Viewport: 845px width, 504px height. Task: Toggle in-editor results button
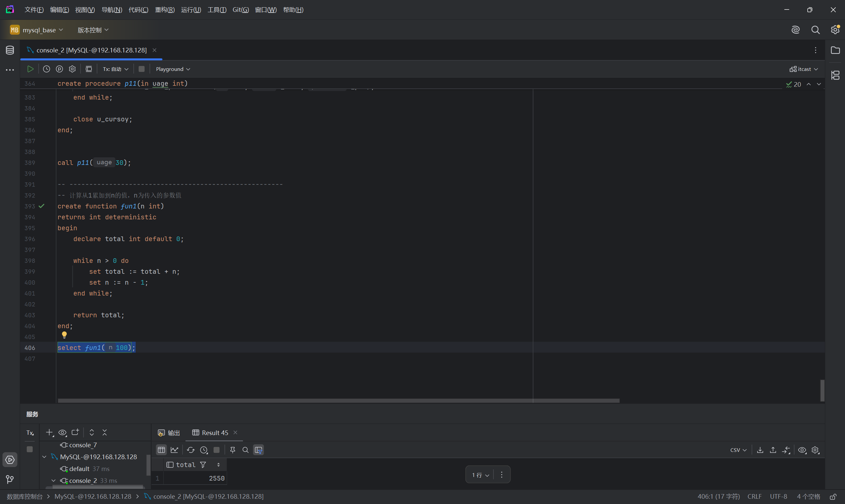coord(89,69)
